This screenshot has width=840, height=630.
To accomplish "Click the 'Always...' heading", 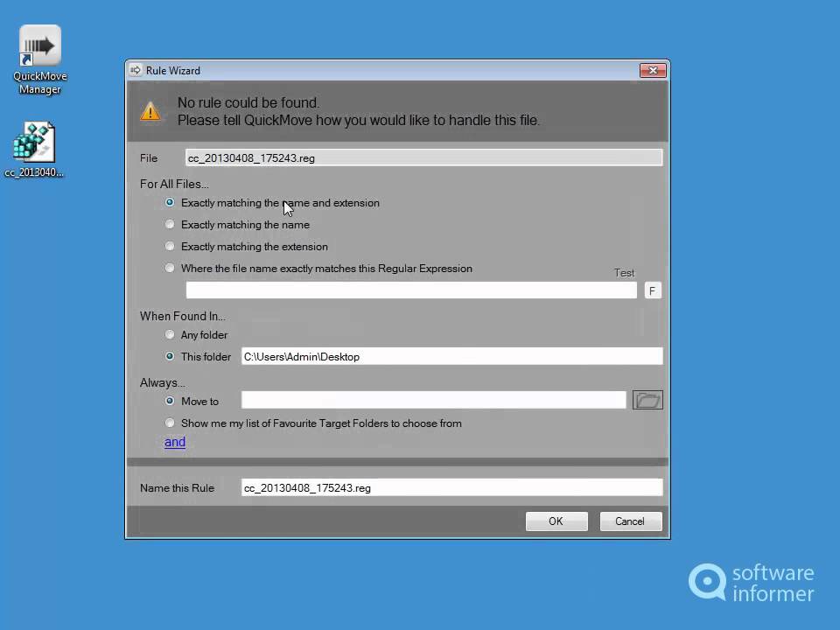I will tap(163, 383).
